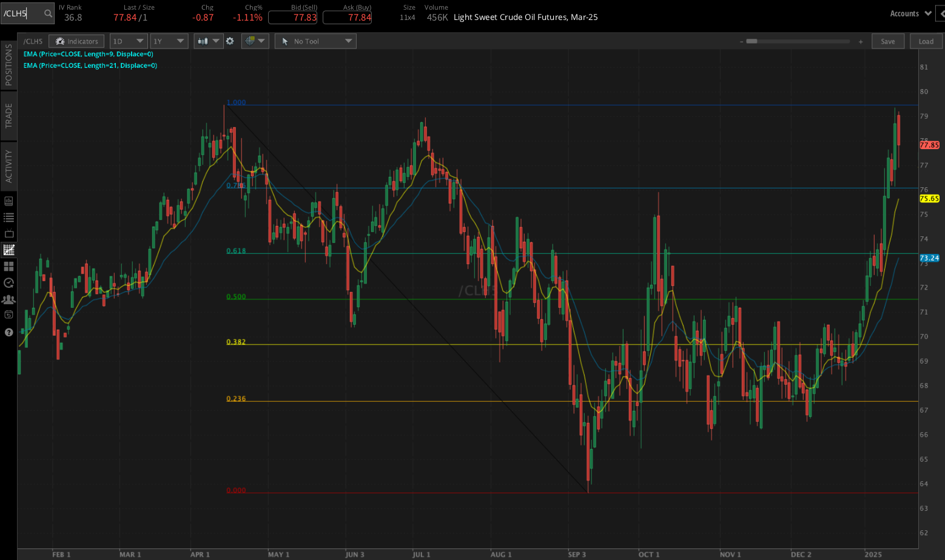Click the grid widget icon in sidebar
The image size is (945, 560).
[8, 267]
